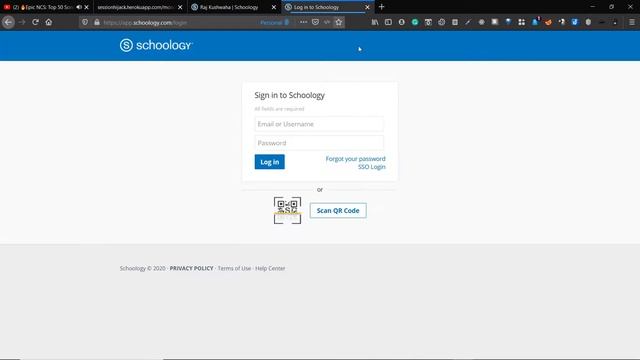Image resolution: width=640 pixels, height=360 pixels.
Task: Click the Sign in to Schoology heading
Action: point(289,95)
